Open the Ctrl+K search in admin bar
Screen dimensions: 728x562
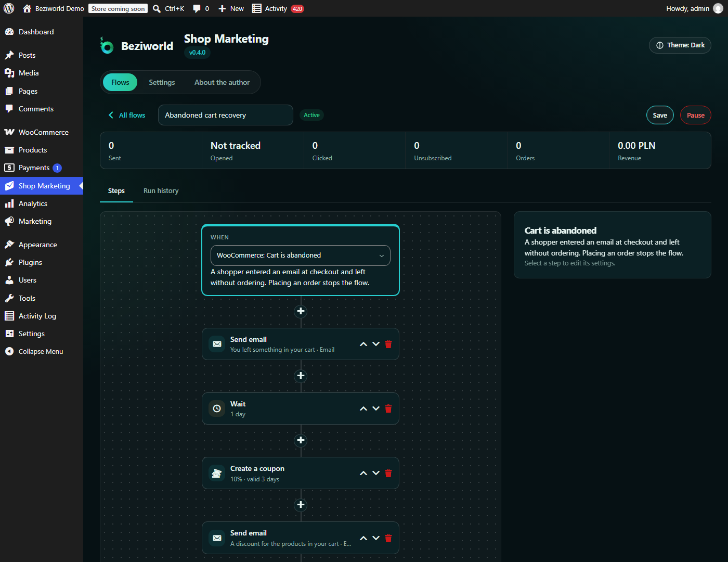point(168,8)
